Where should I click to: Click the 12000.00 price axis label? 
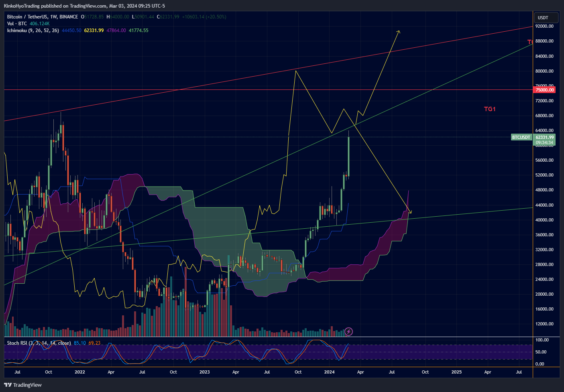pos(545,324)
